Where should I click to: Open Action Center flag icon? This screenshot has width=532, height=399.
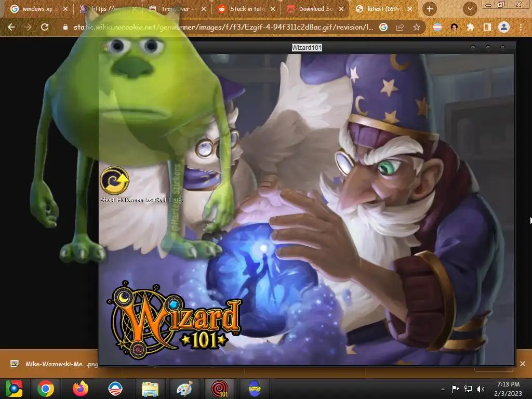click(x=455, y=389)
